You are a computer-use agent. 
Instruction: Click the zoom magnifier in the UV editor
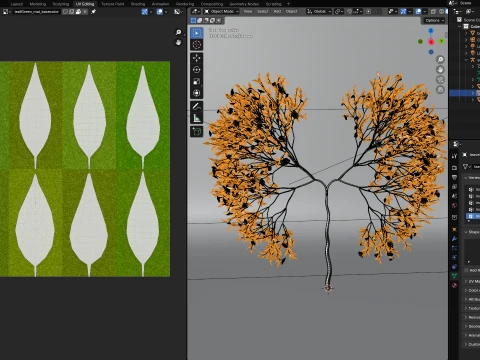pyautogui.click(x=178, y=32)
